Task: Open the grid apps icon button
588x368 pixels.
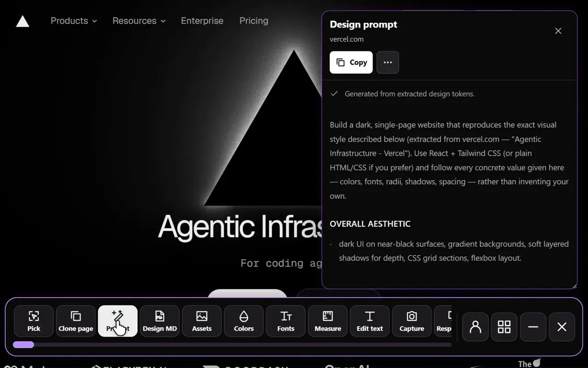Action: tap(504, 327)
